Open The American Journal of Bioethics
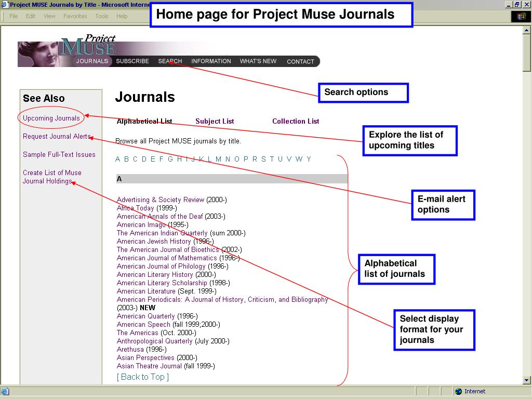This screenshot has height=399, width=532. click(x=168, y=250)
